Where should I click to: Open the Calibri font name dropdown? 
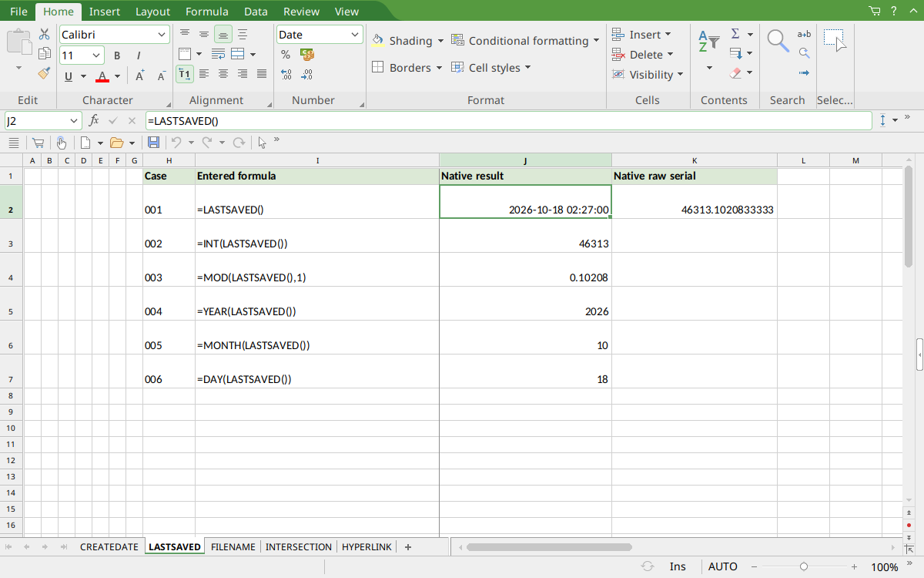click(162, 35)
